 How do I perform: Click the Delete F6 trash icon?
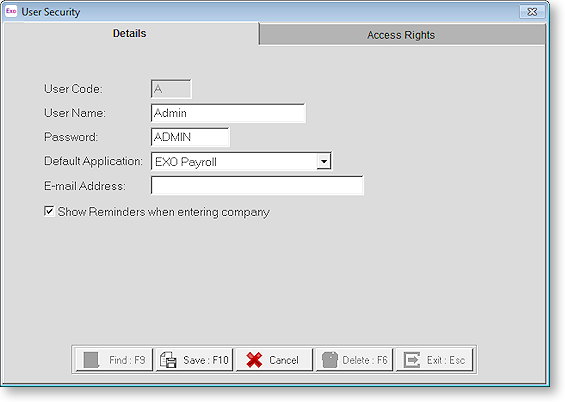click(330, 360)
